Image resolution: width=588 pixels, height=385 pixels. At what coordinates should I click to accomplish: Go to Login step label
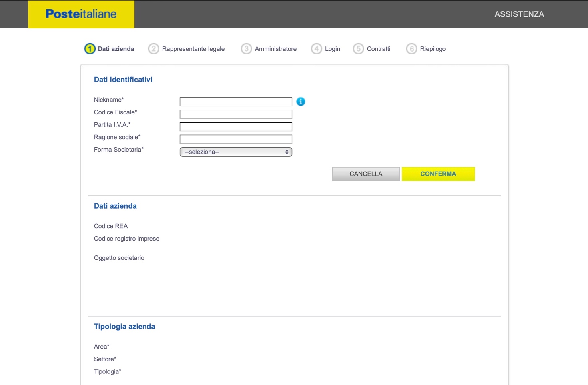333,49
